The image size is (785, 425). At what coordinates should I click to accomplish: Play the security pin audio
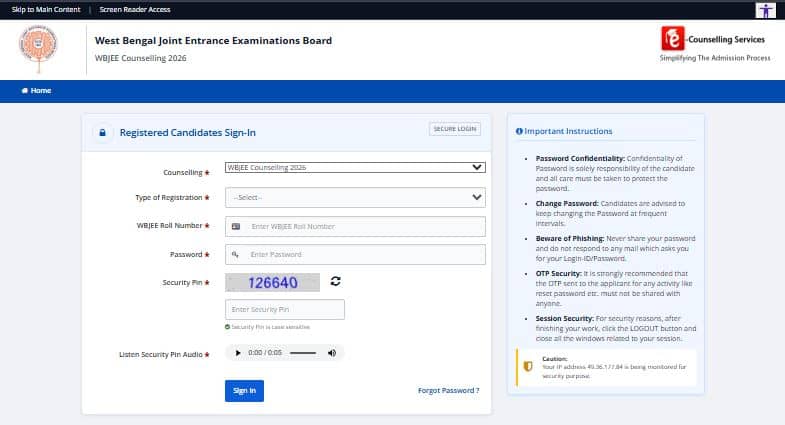tap(238, 353)
